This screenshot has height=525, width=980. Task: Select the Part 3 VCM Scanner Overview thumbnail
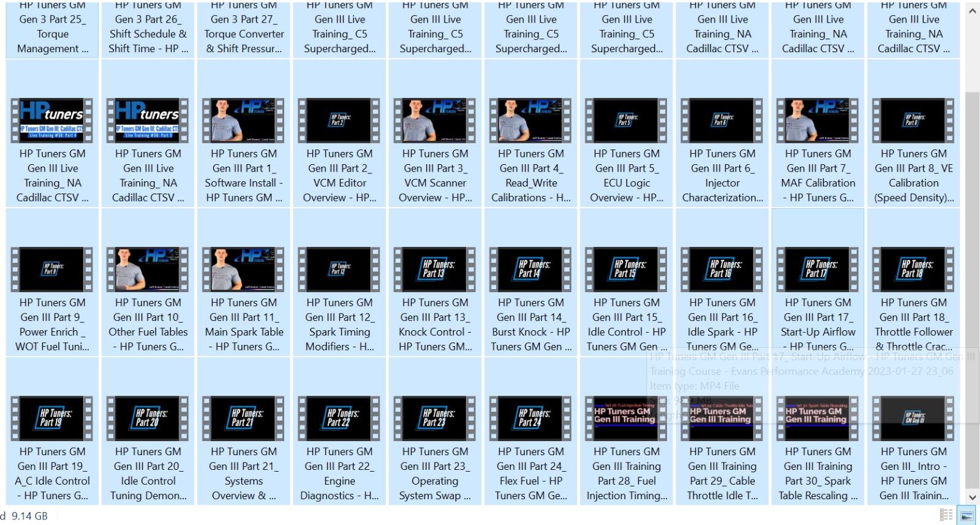click(x=435, y=121)
